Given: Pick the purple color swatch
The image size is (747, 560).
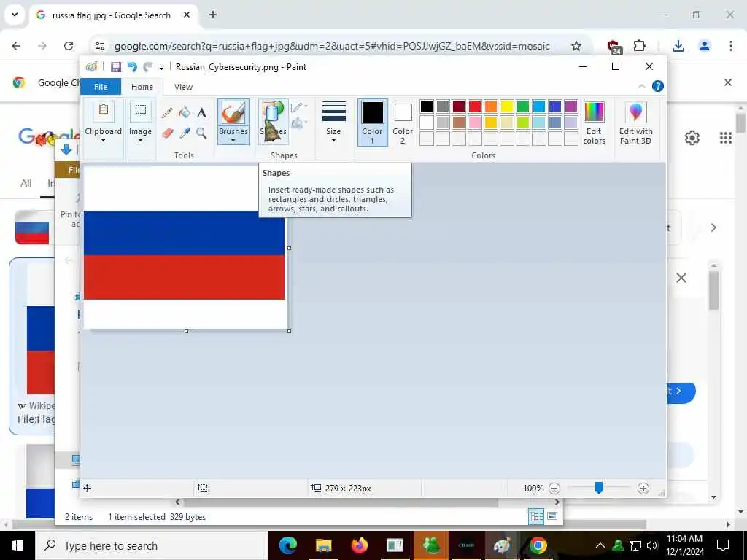Looking at the screenshot, I should point(571,106).
